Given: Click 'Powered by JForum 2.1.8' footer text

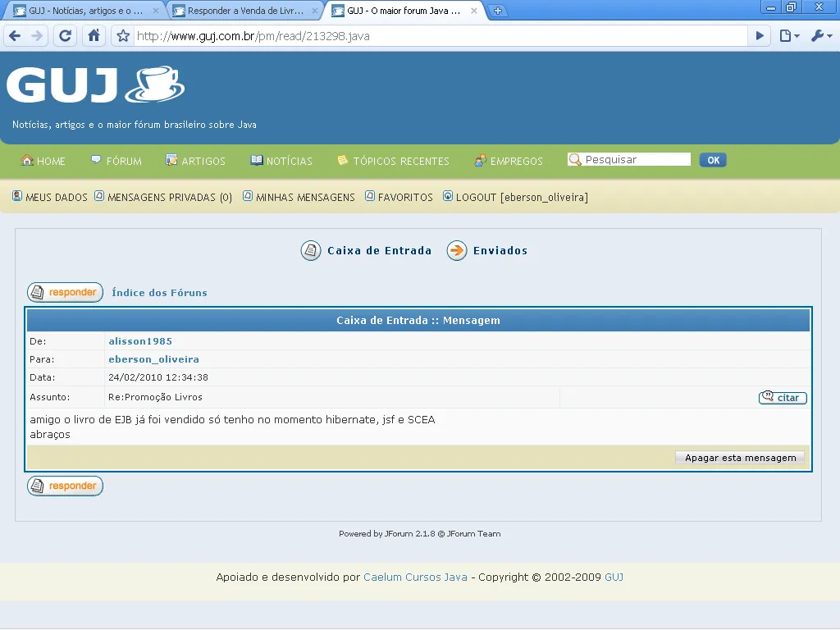Looking at the screenshot, I should [387, 533].
